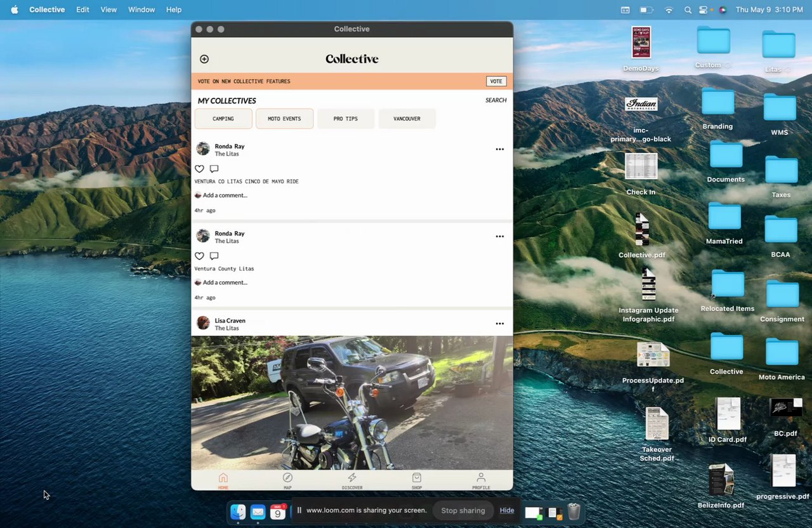Open Lisa Craven's motorcycle photo
812x528 pixels.
[352, 402]
